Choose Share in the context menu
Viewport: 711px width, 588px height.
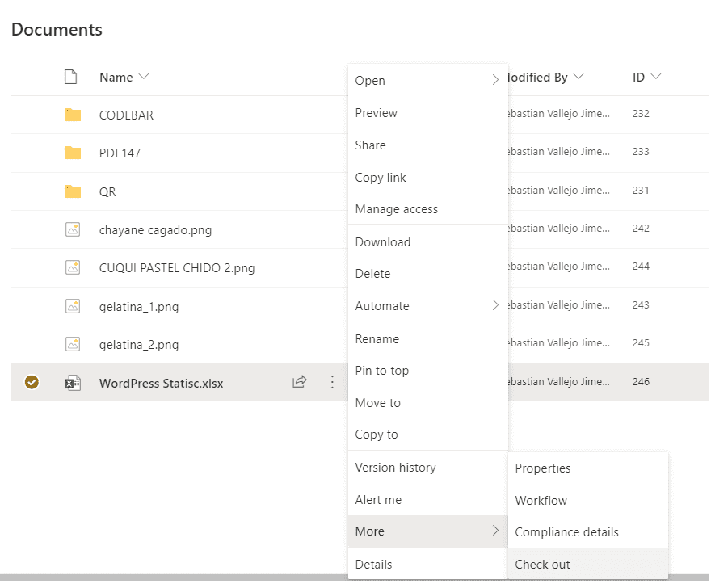tap(428, 145)
